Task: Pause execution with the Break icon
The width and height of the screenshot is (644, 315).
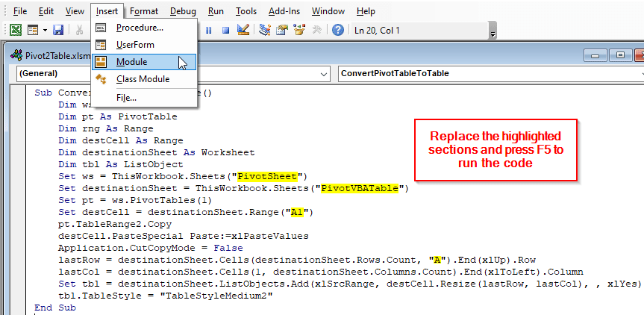Action: [x=209, y=30]
